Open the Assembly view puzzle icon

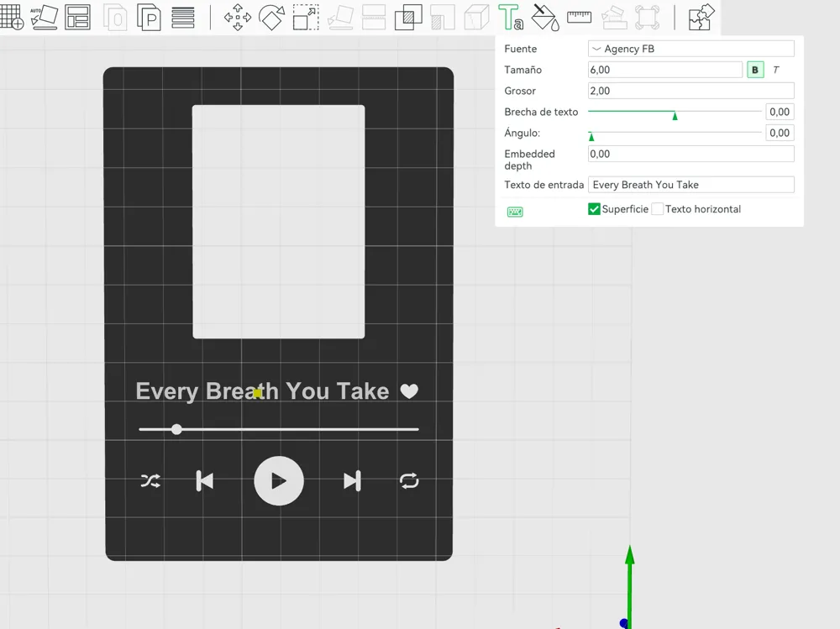tap(701, 17)
